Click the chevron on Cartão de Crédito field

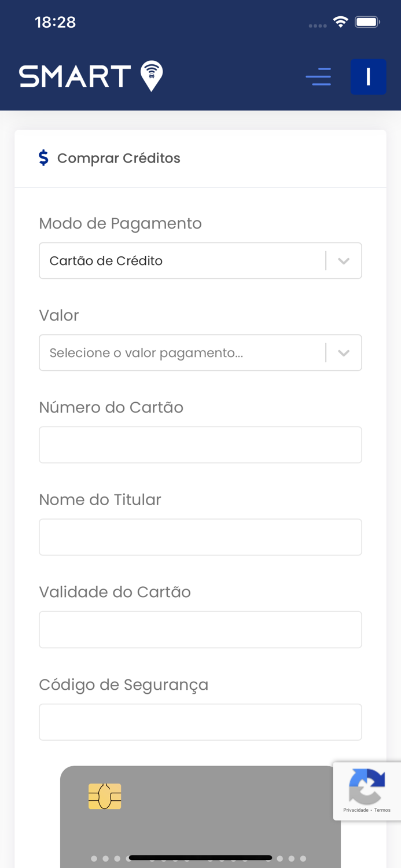pyautogui.click(x=344, y=260)
